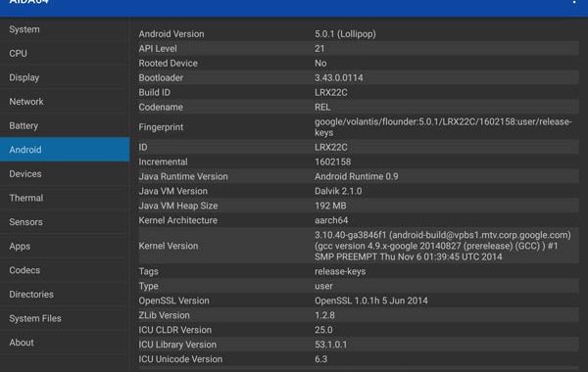View the Thermal section

coord(65,198)
